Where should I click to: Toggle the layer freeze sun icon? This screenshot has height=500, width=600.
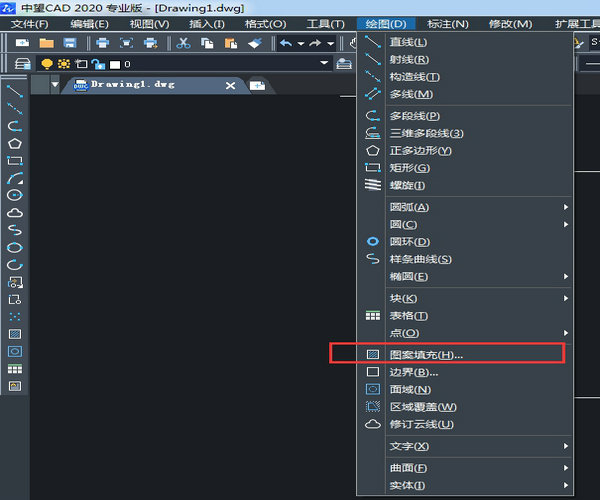point(64,64)
